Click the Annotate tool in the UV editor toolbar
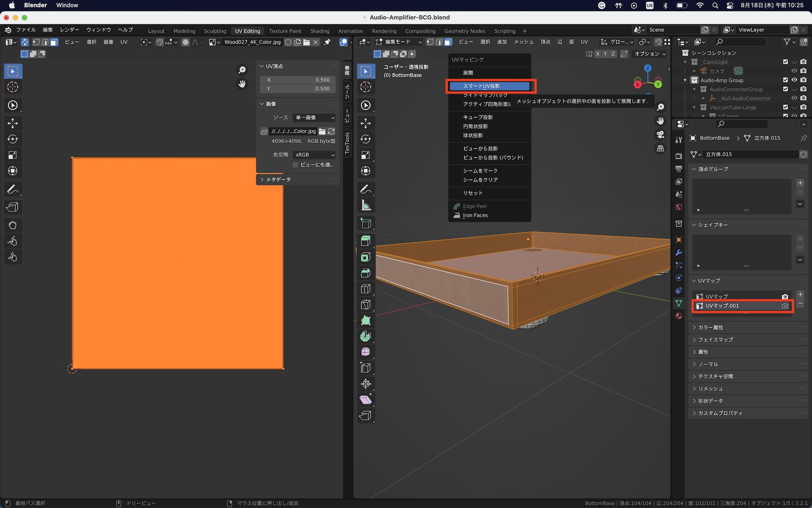The image size is (812, 508). (x=13, y=189)
